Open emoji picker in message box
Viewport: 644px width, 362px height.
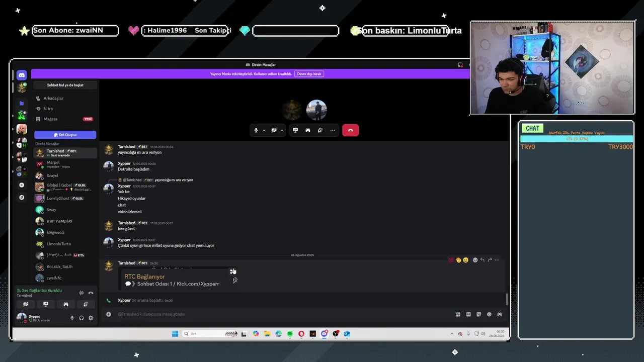pos(489,314)
